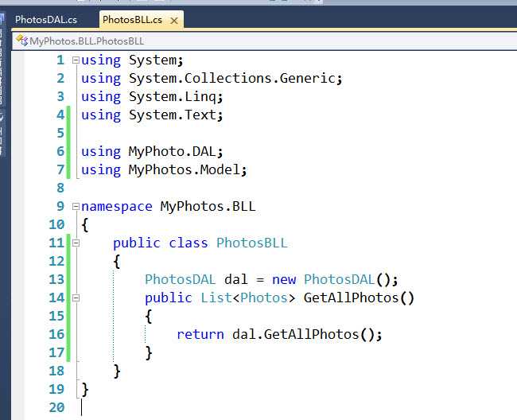
Task: Click the 'class' keyword on line 11
Action: [x=189, y=243]
